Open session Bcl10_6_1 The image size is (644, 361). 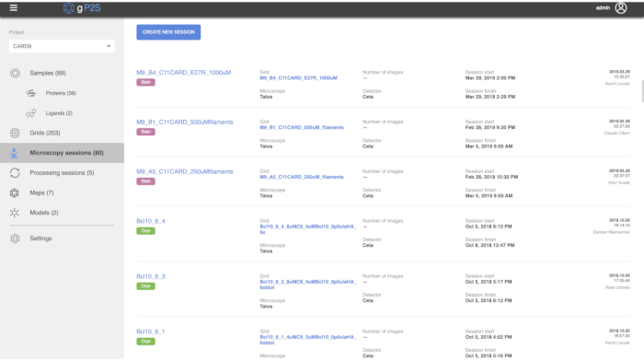tap(150, 332)
